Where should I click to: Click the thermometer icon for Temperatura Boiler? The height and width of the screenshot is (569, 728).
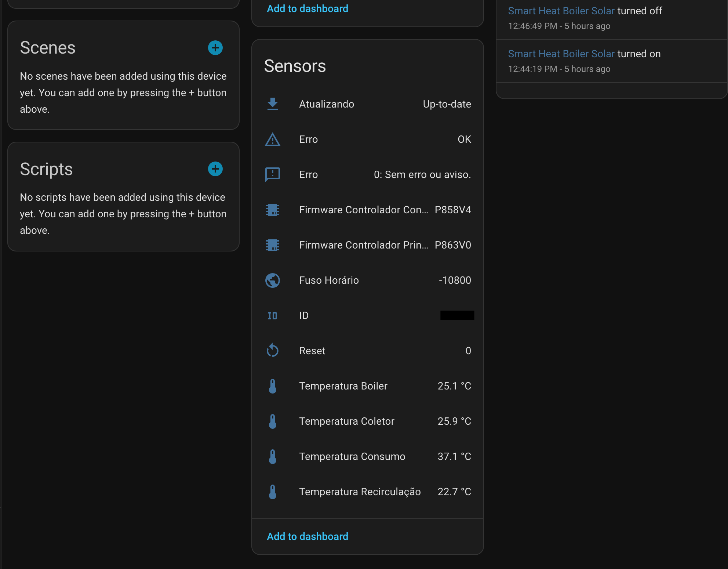(x=273, y=386)
